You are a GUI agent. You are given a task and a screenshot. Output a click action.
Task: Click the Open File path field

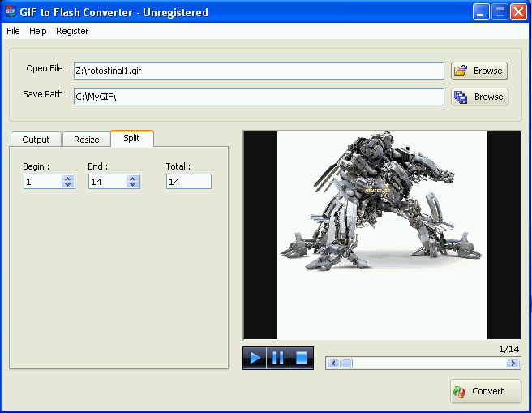(259, 71)
